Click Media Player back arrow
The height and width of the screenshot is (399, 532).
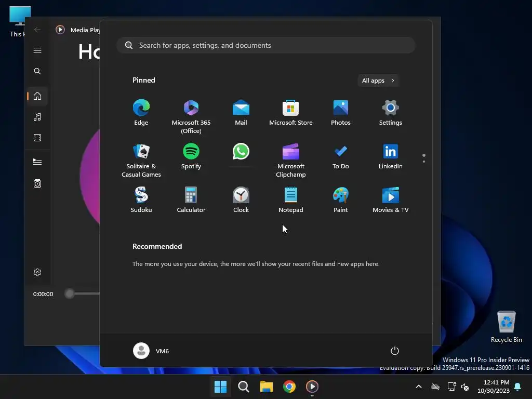point(37,30)
